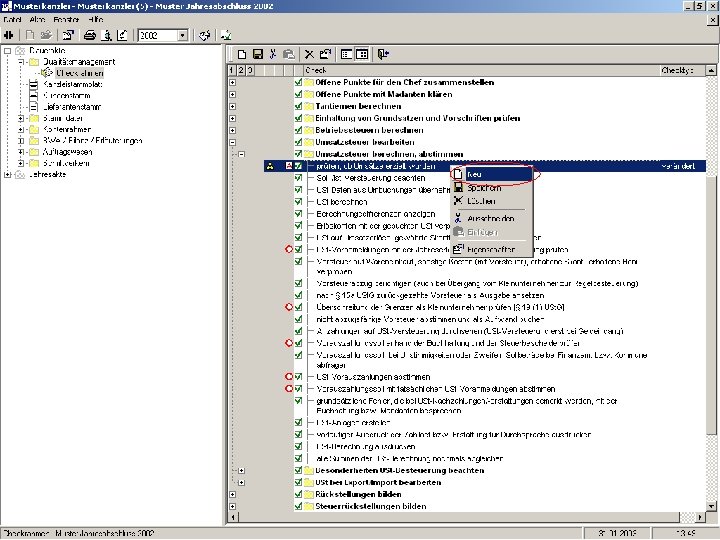Collapse 'Umsatzsteuer berechnen, abstimmen' minus box
The width and height of the screenshot is (720, 540).
[x=242, y=154]
